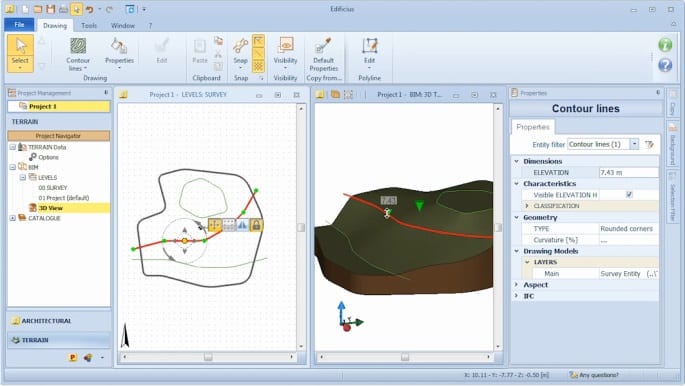The height and width of the screenshot is (386, 685).
Task: Click the green information icon
Action: click(665, 45)
